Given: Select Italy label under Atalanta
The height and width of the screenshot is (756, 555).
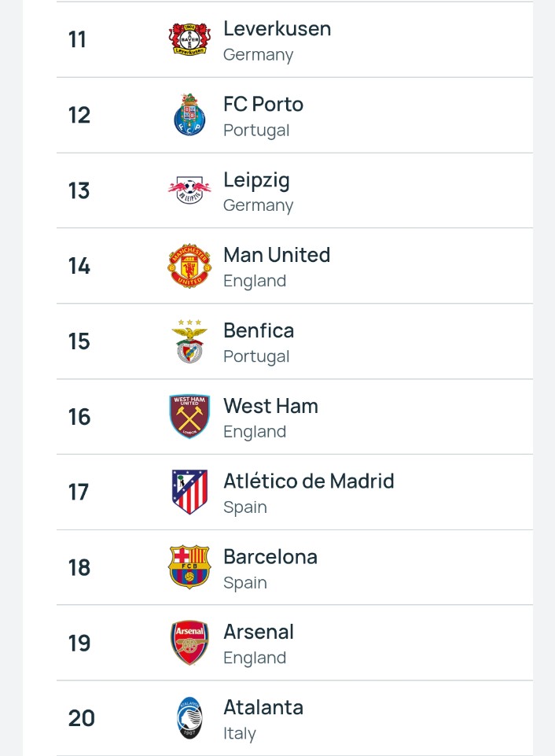Looking at the screenshot, I should click(240, 733).
